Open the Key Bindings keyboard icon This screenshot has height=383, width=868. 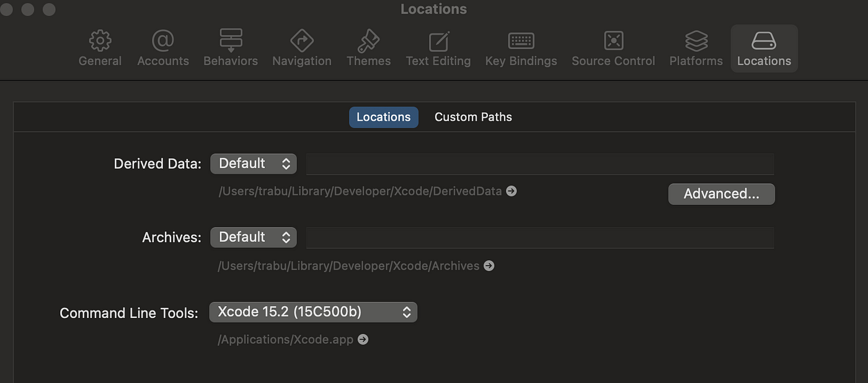click(521, 41)
